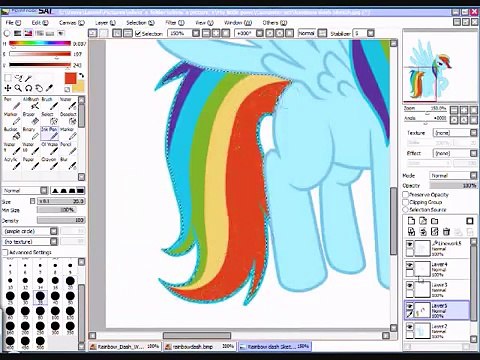Select the Pencil tool
This screenshot has height=360, width=480.
pos(68,149)
